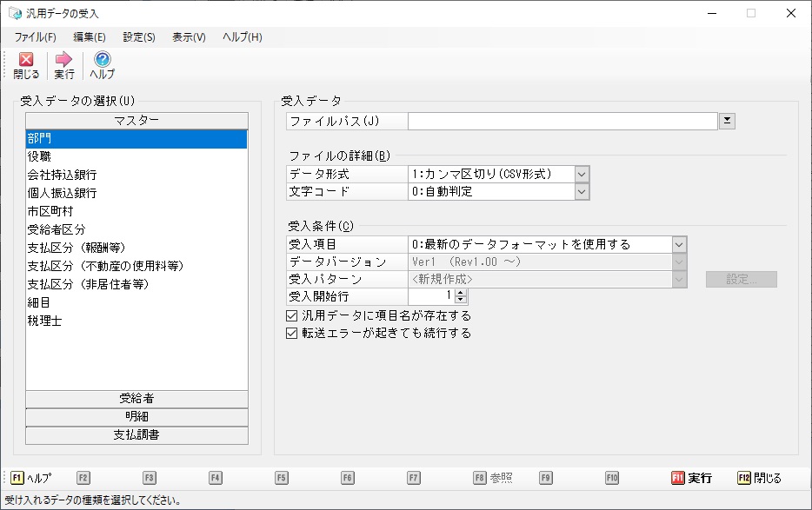Screen dimensions: 812x510
Task: Open the ファイル(F) menu
Action: tap(35, 37)
